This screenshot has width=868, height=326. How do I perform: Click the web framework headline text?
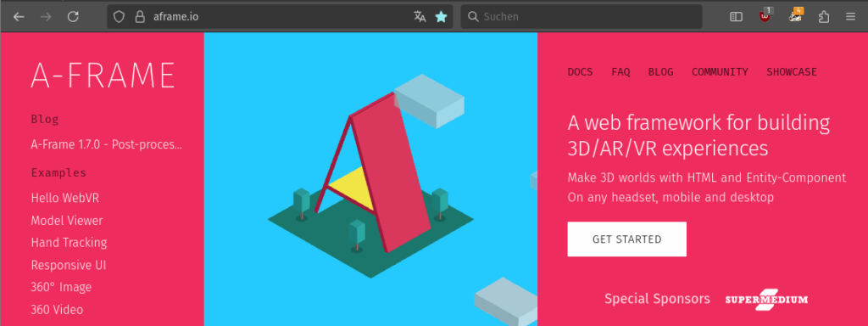tap(698, 135)
